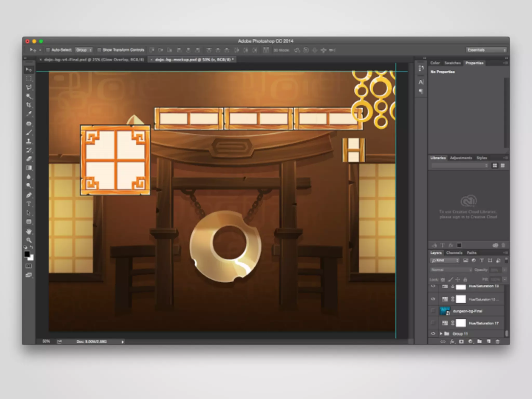The image size is (532, 399).
Task: Open the Essentials workspace dropdown
Action: click(x=486, y=50)
